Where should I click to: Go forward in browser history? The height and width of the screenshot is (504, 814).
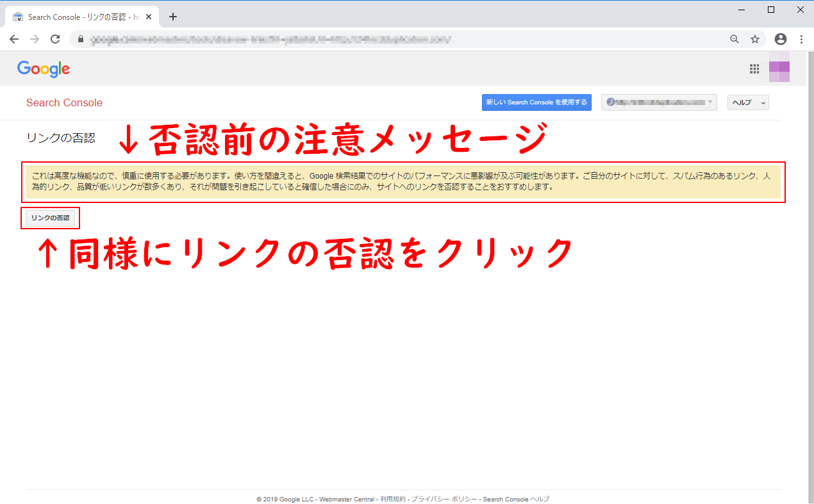pyautogui.click(x=35, y=39)
